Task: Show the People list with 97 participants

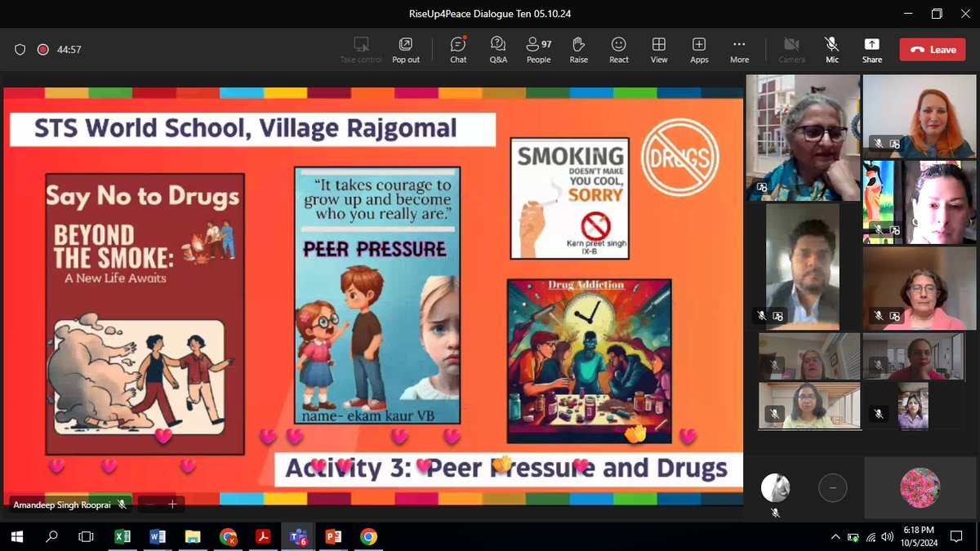Action: pyautogui.click(x=538, y=49)
